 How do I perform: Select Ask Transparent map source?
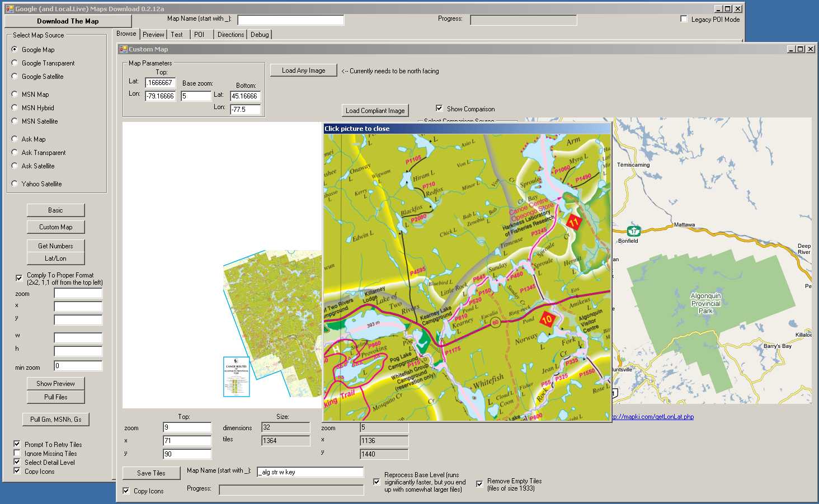(15, 152)
